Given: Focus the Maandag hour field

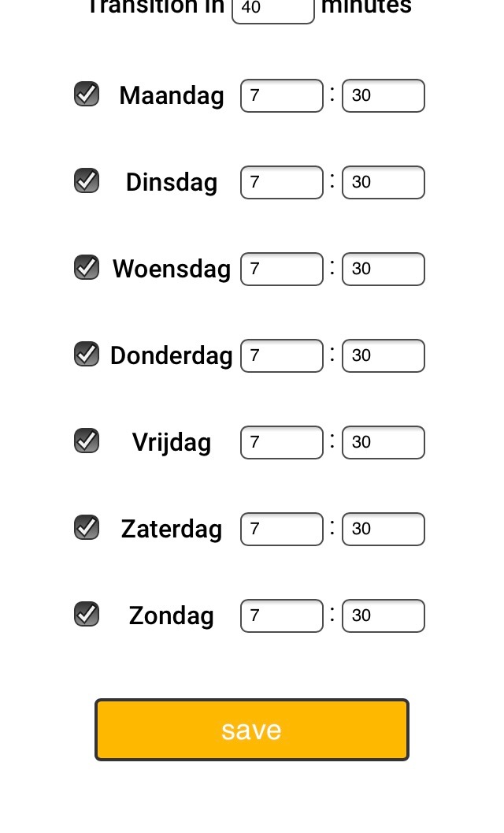Looking at the screenshot, I should coord(282,95).
